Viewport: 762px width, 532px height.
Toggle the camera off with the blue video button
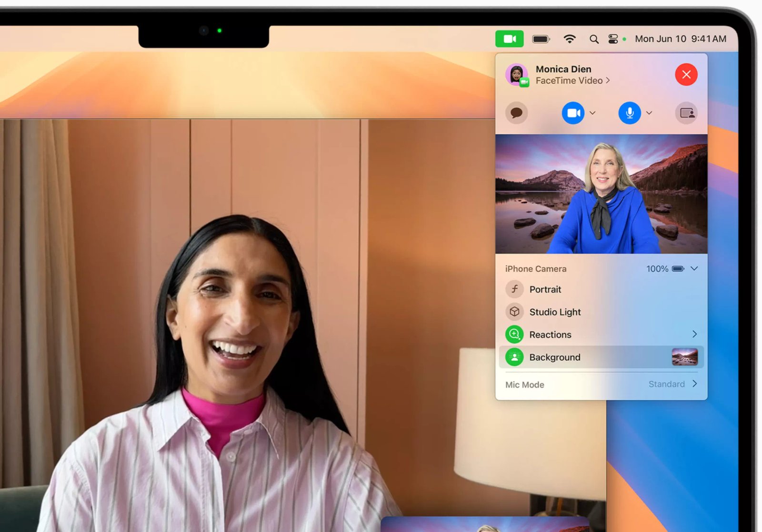[573, 113]
